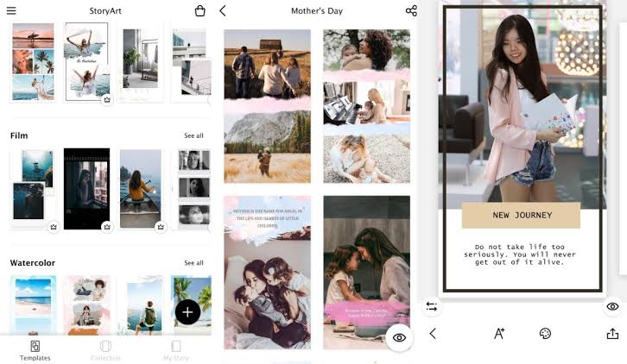Select the bedroom interior template
Viewport: 627px width, 364px height.
[141, 62]
